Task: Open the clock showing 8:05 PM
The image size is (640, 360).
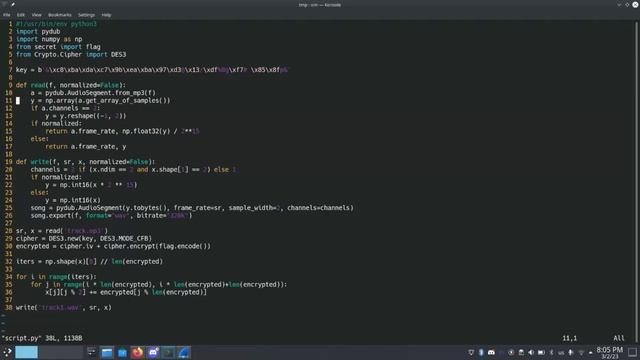Action: pos(610,352)
